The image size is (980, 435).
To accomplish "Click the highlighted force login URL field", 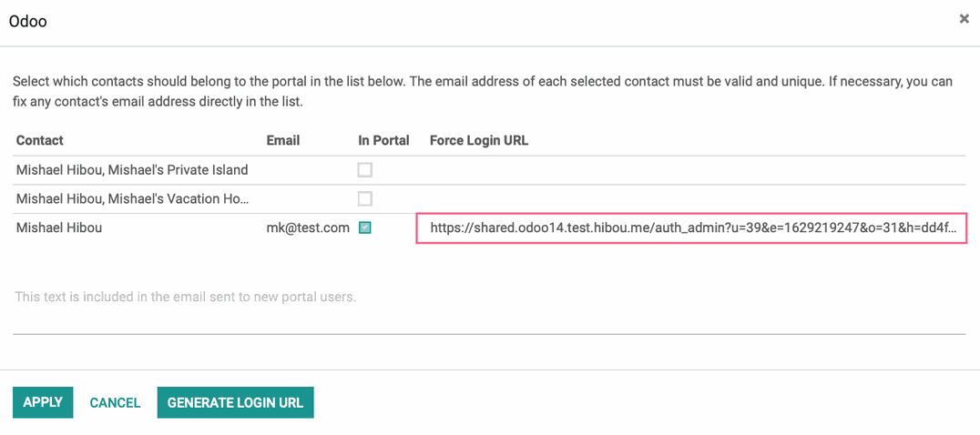I will pos(692,228).
